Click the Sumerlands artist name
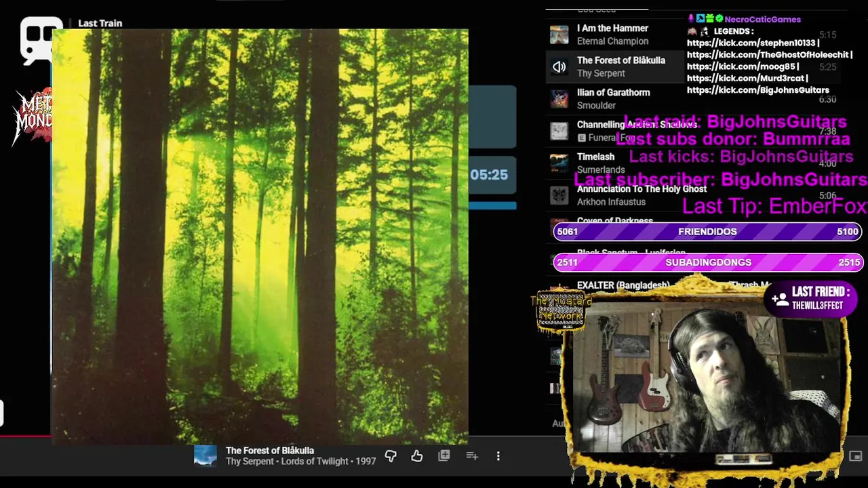Viewport: 868px width, 488px height. 601,170
